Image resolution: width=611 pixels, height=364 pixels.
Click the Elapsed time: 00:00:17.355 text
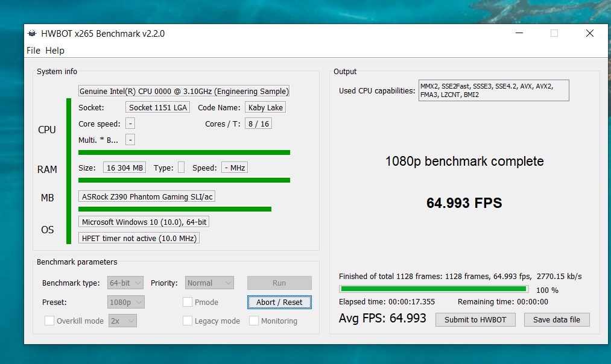(387, 302)
